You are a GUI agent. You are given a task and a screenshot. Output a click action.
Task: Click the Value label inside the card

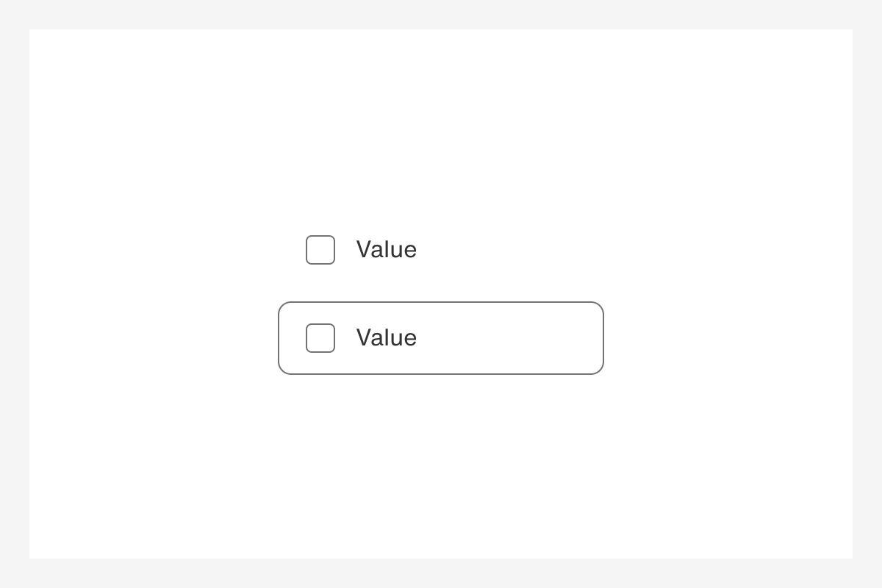tap(386, 338)
